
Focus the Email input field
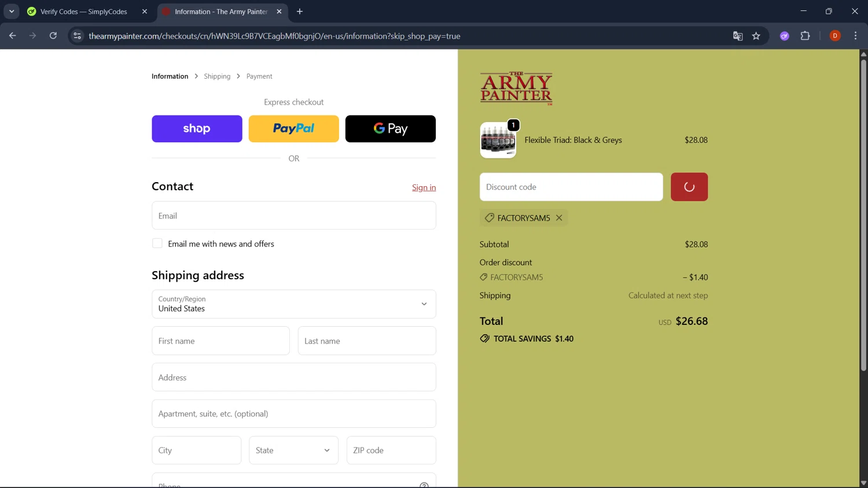click(294, 216)
